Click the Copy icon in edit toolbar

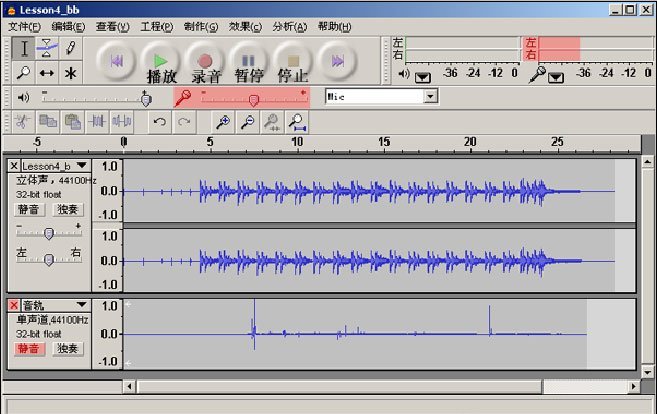point(48,122)
